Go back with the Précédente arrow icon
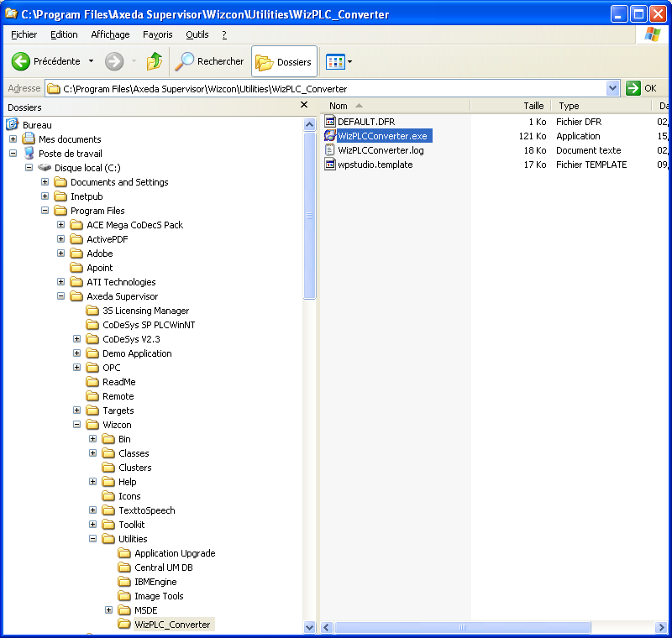This screenshot has height=638, width=672. 20,61
